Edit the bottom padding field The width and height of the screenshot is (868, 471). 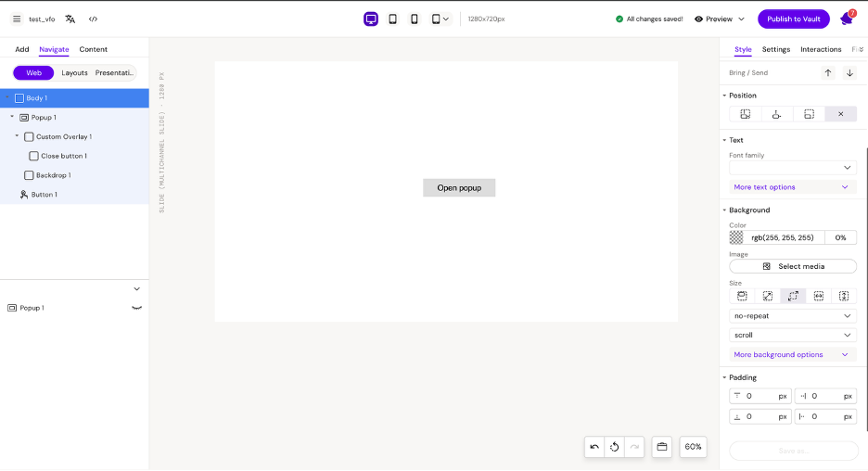point(760,416)
